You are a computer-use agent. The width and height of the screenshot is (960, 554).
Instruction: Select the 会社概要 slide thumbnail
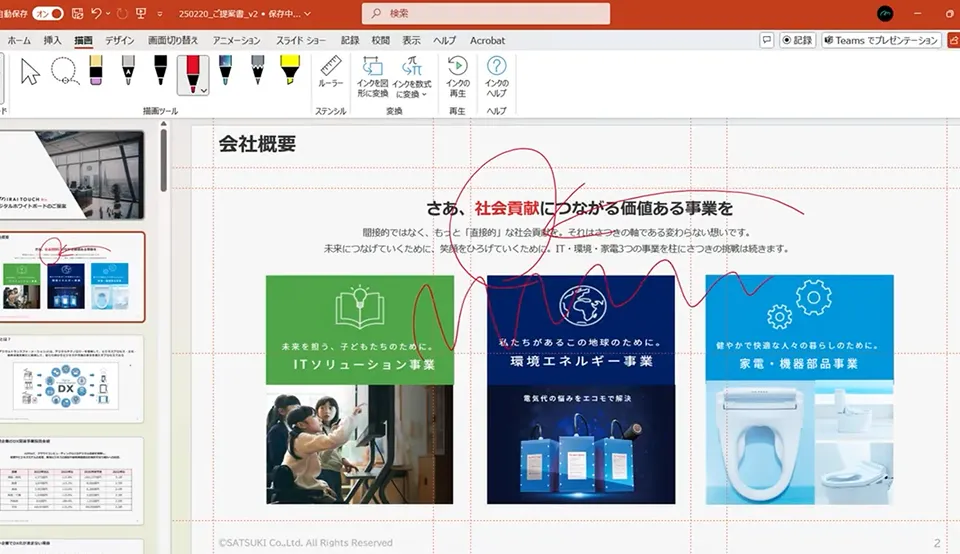coord(72,277)
